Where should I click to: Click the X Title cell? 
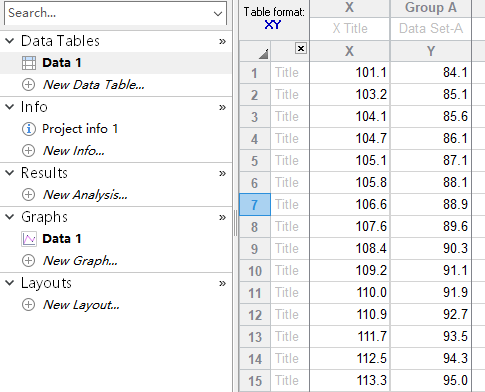point(349,29)
